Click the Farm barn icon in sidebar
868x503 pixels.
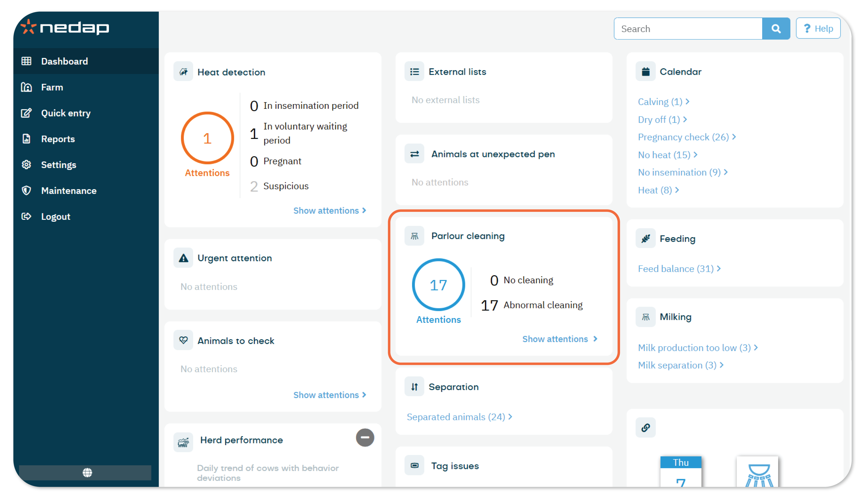coord(26,87)
